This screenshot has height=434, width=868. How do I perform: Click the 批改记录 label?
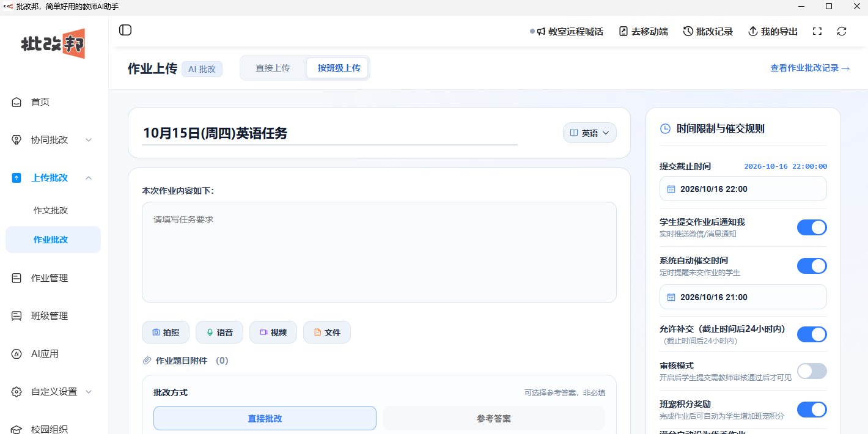pyautogui.click(x=715, y=32)
